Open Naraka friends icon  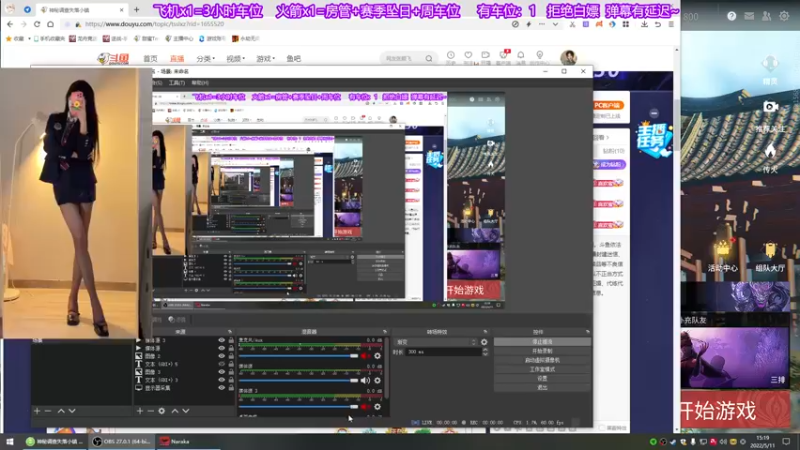tap(766, 16)
